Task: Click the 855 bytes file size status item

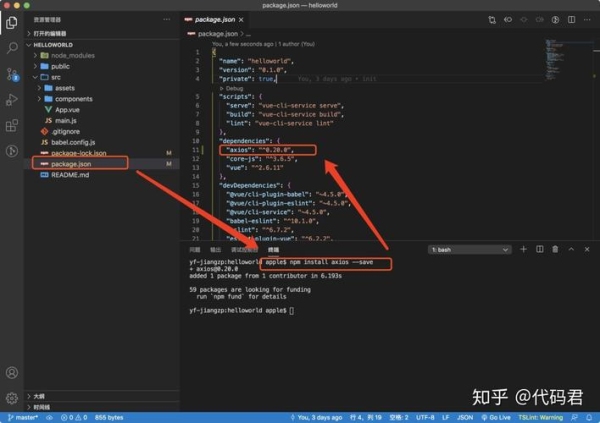Action: 109,418
